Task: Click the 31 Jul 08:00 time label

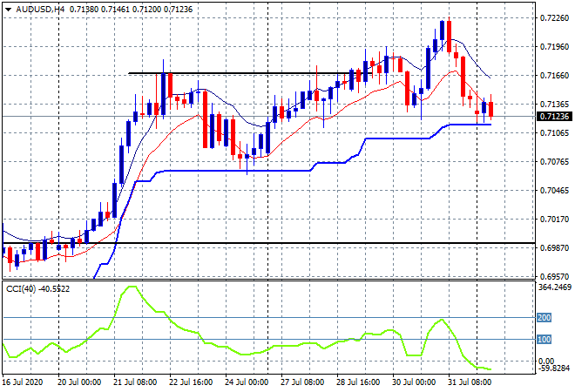Action: pos(470,382)
